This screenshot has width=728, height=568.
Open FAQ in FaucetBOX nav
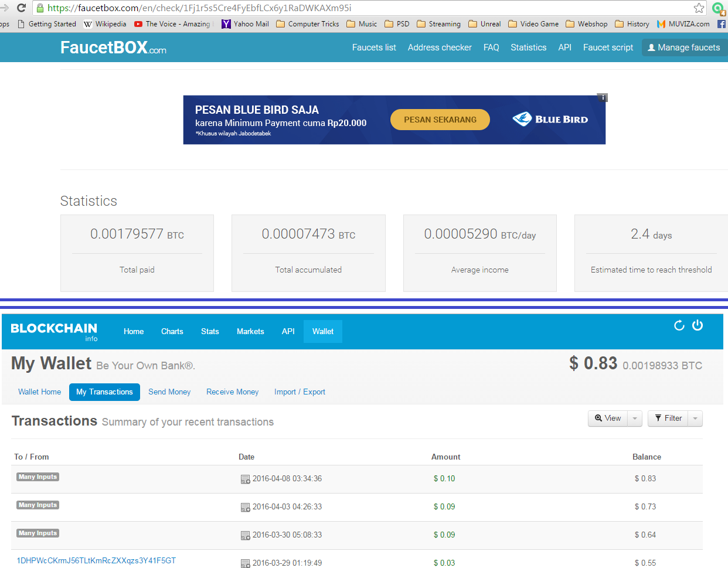[491, 47]
